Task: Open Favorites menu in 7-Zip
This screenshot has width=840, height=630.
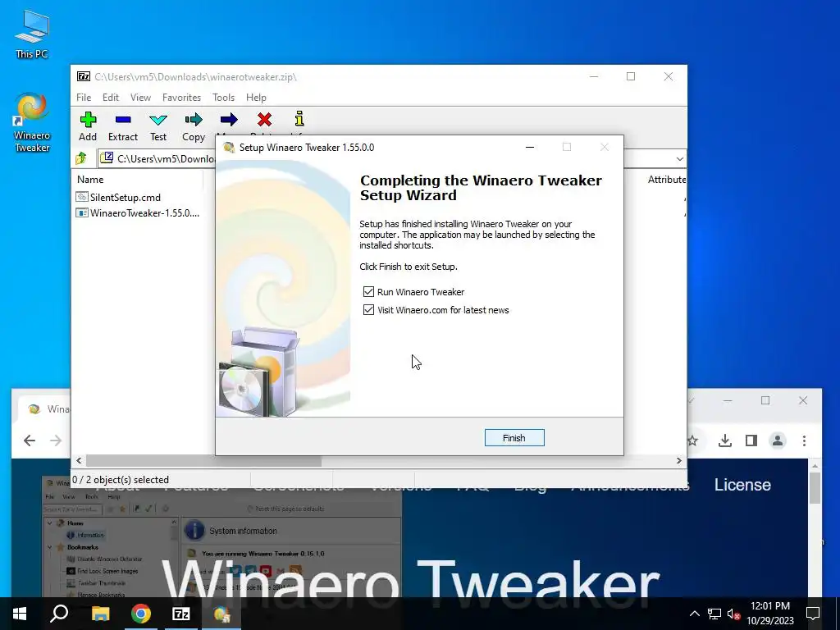Action: (x=181, y=98)
